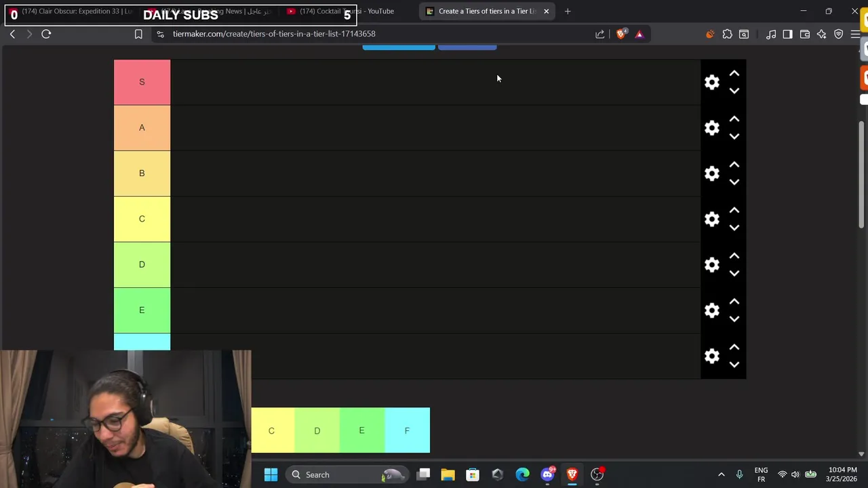868x488 pixels.
Task: Open a new browser tab
Action: click(x=568, y=11)
